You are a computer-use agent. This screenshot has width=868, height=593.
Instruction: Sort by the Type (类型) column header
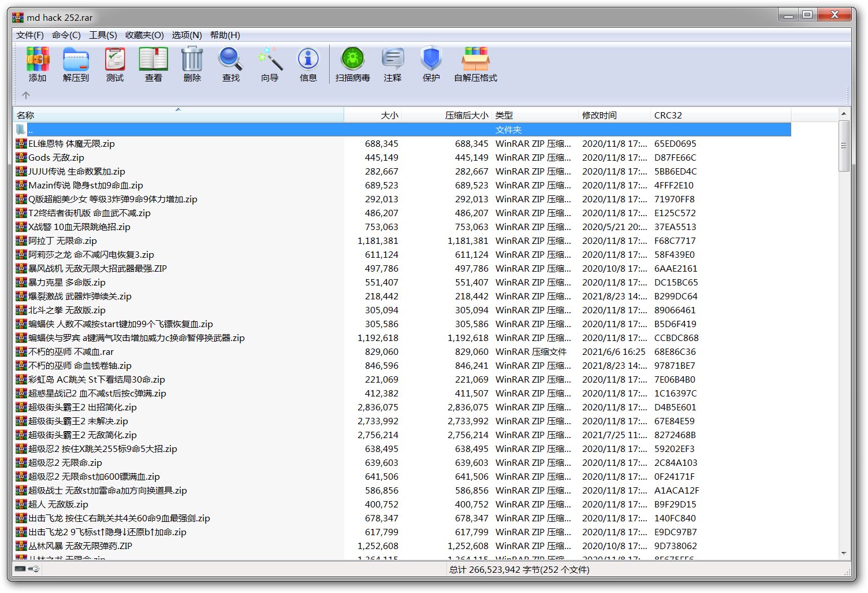pyautogui.click(x=535, y=115)
